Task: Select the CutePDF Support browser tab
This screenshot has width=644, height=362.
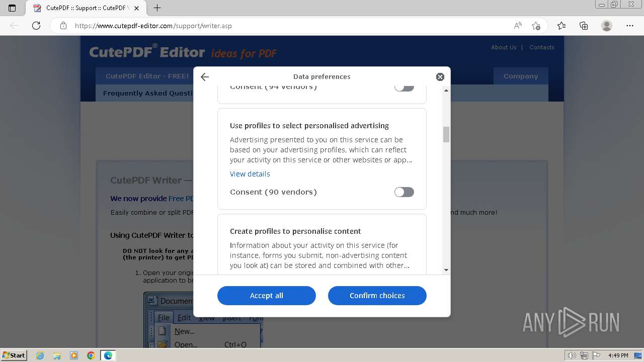Action: [x=86, y=8]
